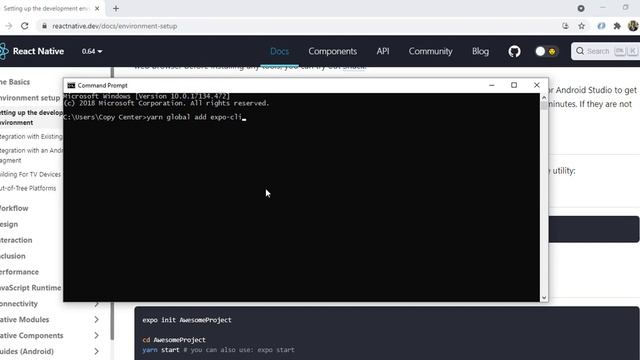
Task: Open Integration with Existing Apps link
Action: tap(31, 136)
